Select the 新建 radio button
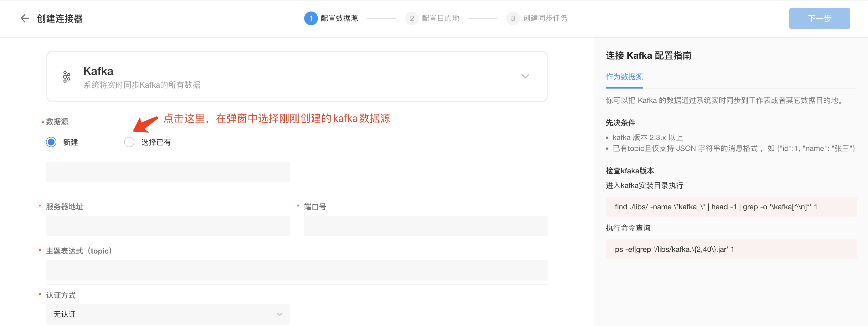The height and width of the screenshot is (326, 868). tap(51, 142)
